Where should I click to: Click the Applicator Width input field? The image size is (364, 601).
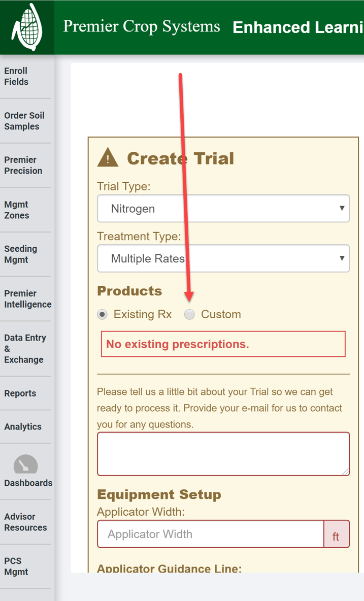tap(210, 534)
